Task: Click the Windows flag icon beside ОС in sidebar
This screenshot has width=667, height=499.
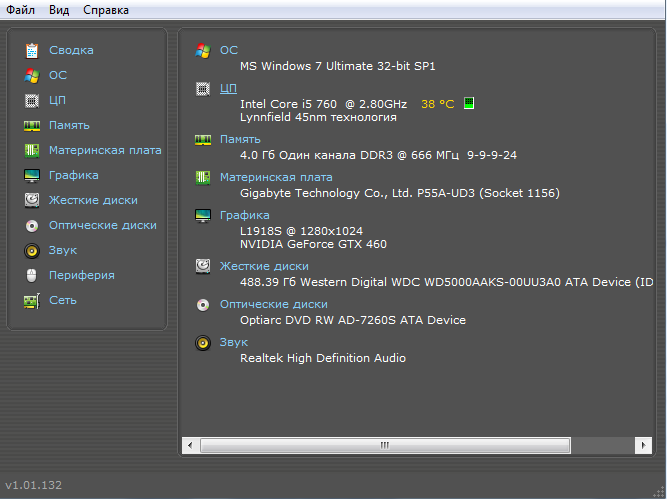Action: point(32,75)
